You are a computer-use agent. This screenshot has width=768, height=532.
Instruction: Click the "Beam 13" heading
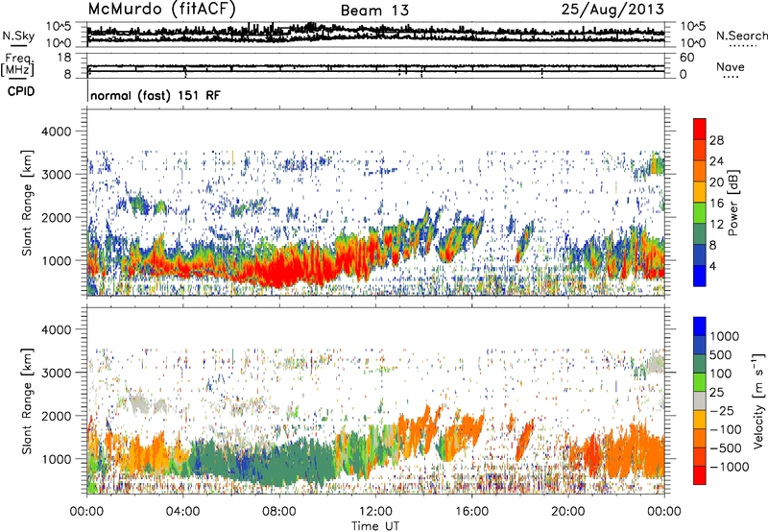(x=374, y=11)
